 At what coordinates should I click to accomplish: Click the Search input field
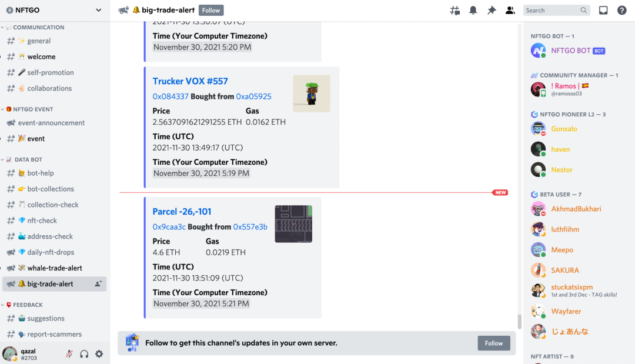pos(552,11)
